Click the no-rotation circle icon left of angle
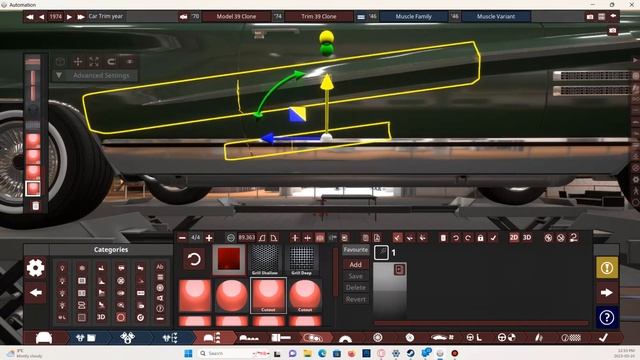 point(231,238)
